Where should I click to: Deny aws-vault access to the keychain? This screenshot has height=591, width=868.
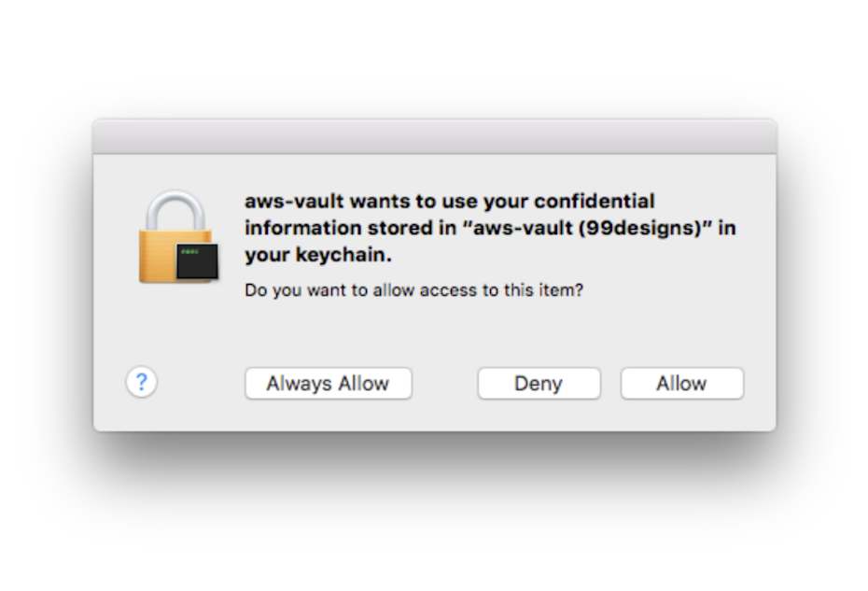(x=539, y=383)
